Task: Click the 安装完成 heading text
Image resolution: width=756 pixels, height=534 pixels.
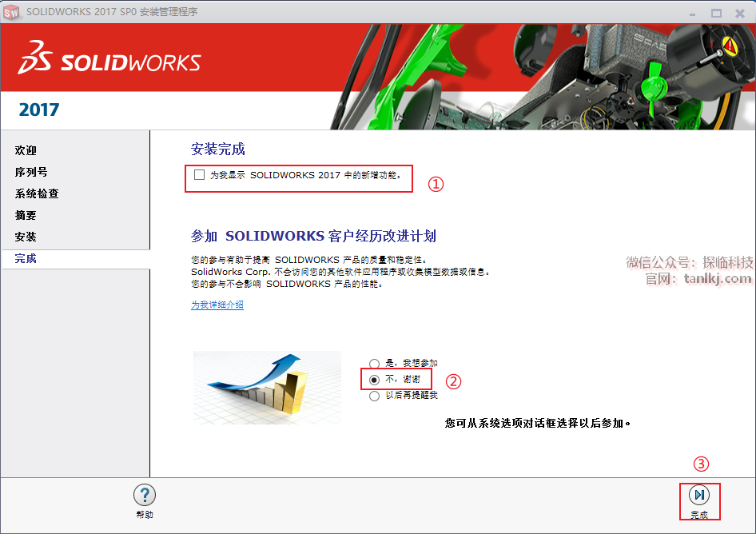Action: 218,149
